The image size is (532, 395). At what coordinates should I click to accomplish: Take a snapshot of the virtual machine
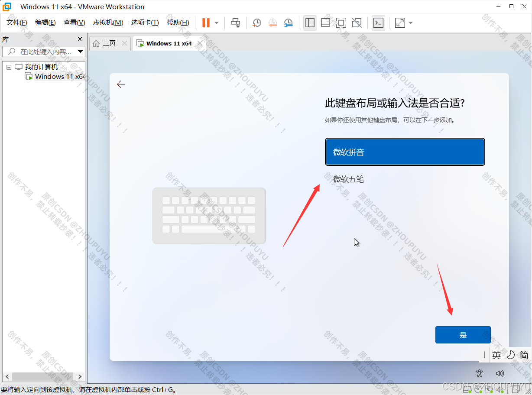(257, 23)
